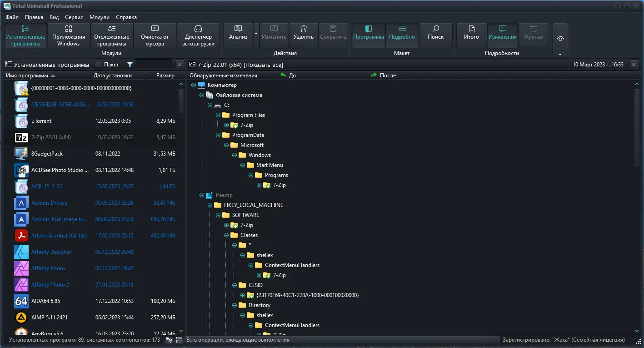Open the Сервис menu
The height and width of the screenshot is (348, 644).
pyautogui.click(x=74, y=17)
